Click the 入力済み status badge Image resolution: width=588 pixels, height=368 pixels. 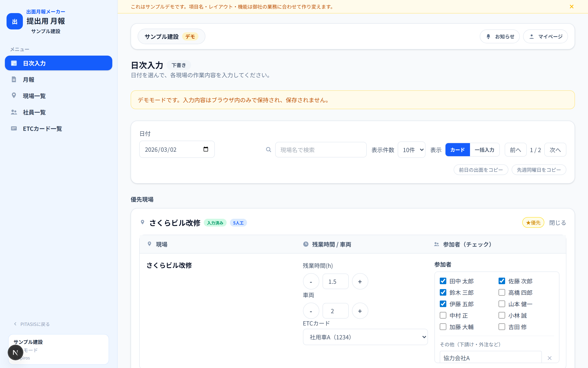(x=215, y=223)
